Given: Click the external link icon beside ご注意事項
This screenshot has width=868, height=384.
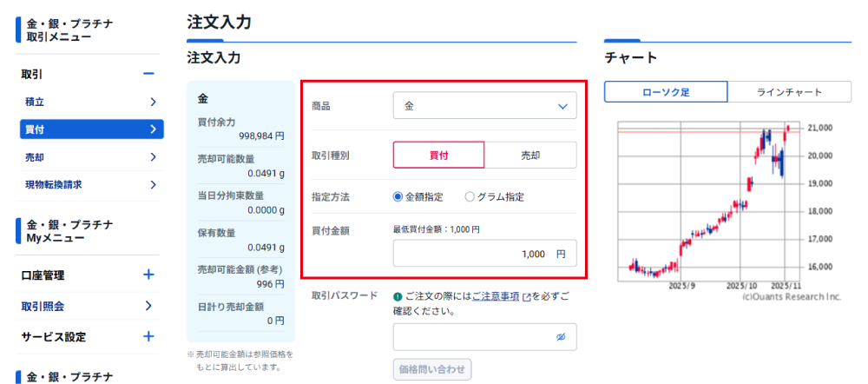Looking at the screenshot, I should pyautogui.click(x=526, y=296).
